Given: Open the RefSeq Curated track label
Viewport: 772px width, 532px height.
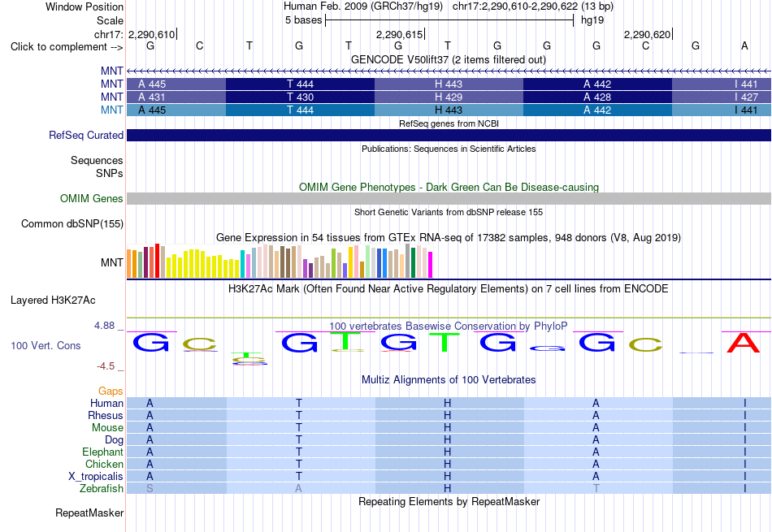Looking at the screenshot, I should (85, 136).
